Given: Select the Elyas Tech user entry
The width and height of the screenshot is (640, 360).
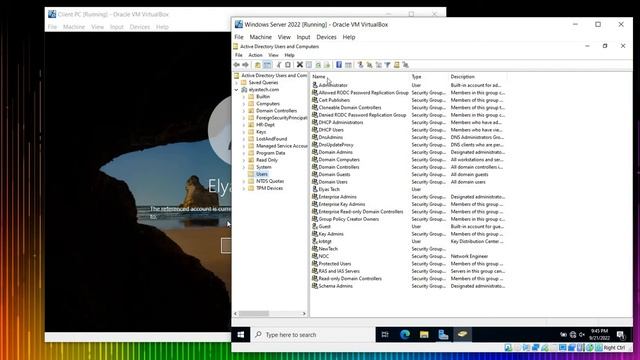Looking at the screenshot, I should pos(329,189).
